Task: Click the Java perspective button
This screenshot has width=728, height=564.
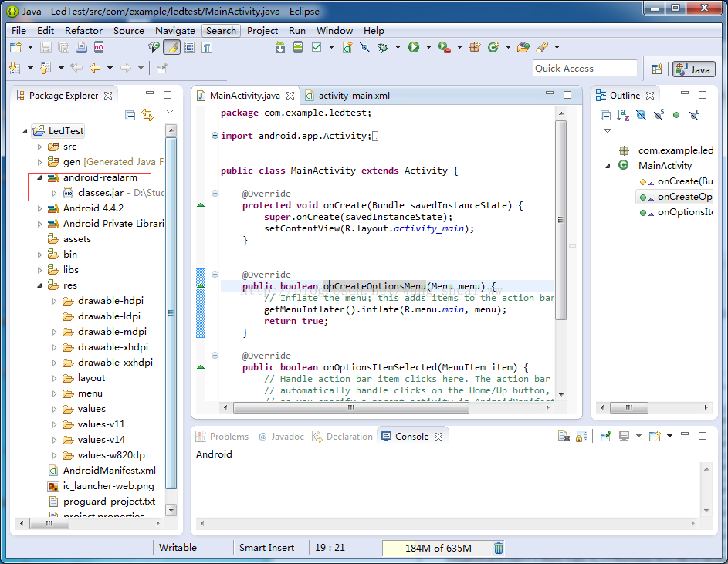Action: click(x=693, y=69)
